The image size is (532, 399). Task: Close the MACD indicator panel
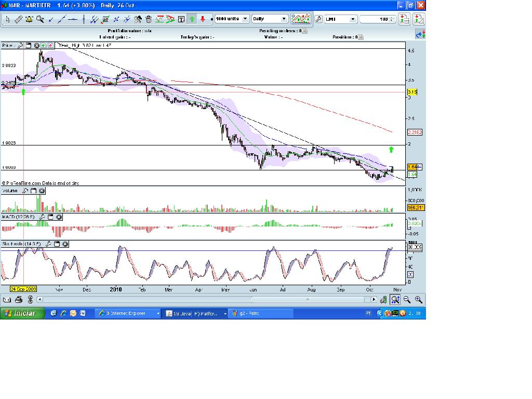click(59, 217)
